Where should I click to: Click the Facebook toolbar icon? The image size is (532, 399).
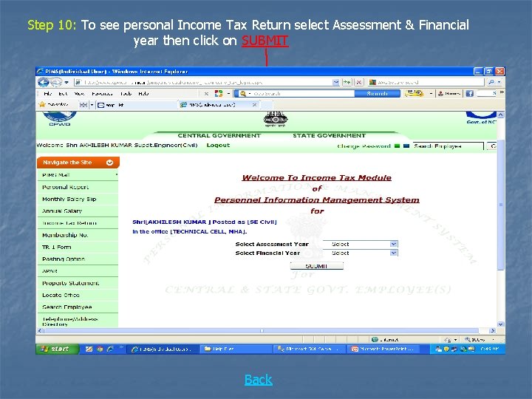point(470,94)
